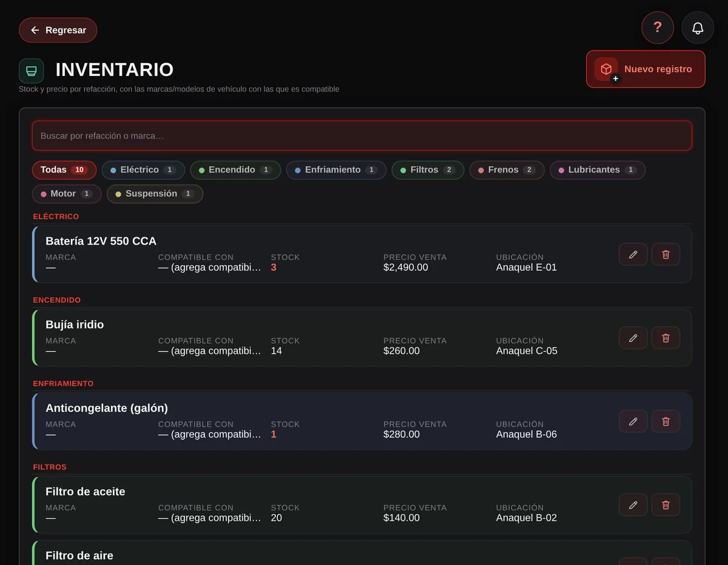Filter by Encendido category

click(235, 170)
